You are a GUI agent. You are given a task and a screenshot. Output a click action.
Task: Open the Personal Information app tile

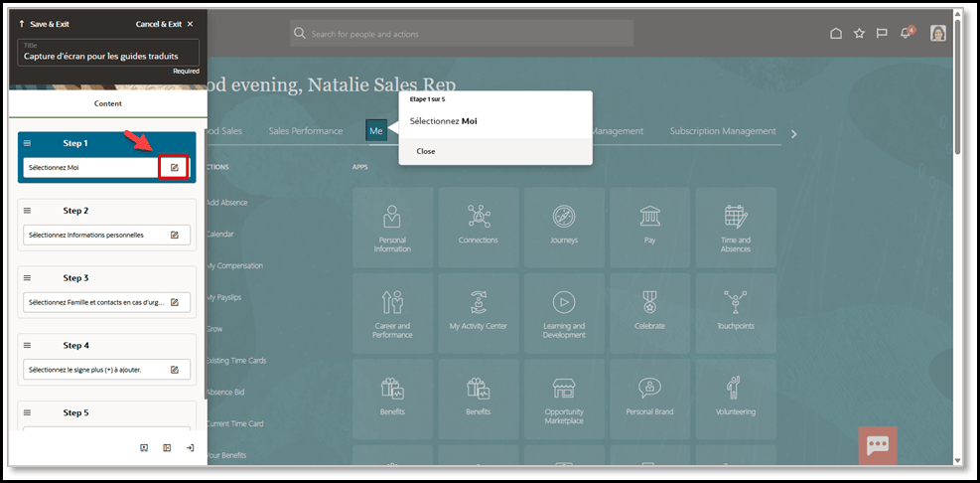click(x=392, y=228)
